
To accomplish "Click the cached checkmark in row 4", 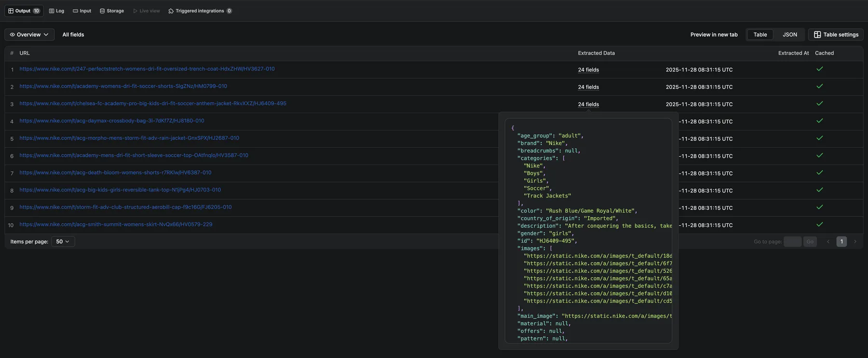I will tap(819, 121).
